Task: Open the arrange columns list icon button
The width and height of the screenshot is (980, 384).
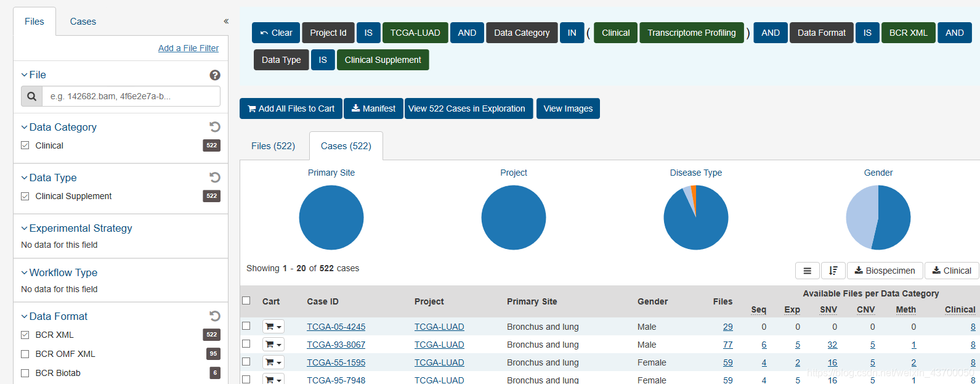Action: tap(807, 271)
